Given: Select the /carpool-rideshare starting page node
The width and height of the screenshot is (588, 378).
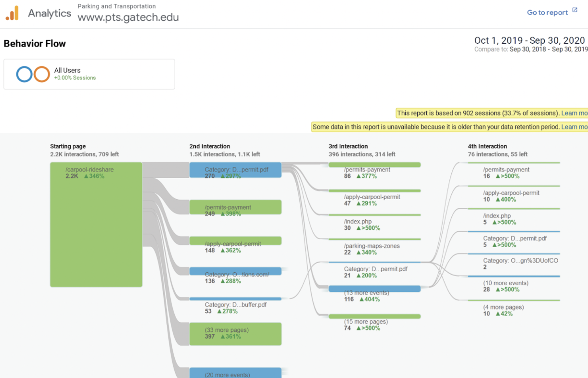Looking at the screenshot, I should click(x=96, y=225).
